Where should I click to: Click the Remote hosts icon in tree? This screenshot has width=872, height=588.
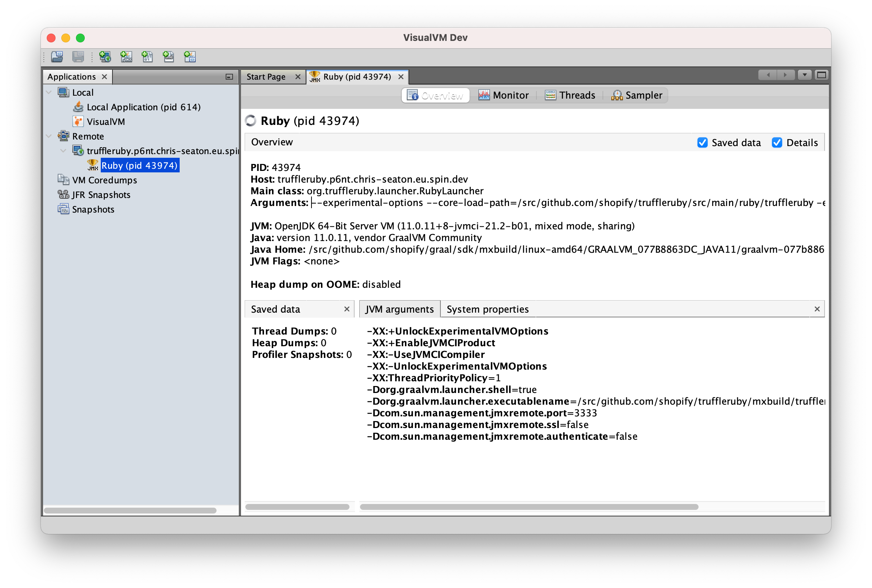click(64, 136)
